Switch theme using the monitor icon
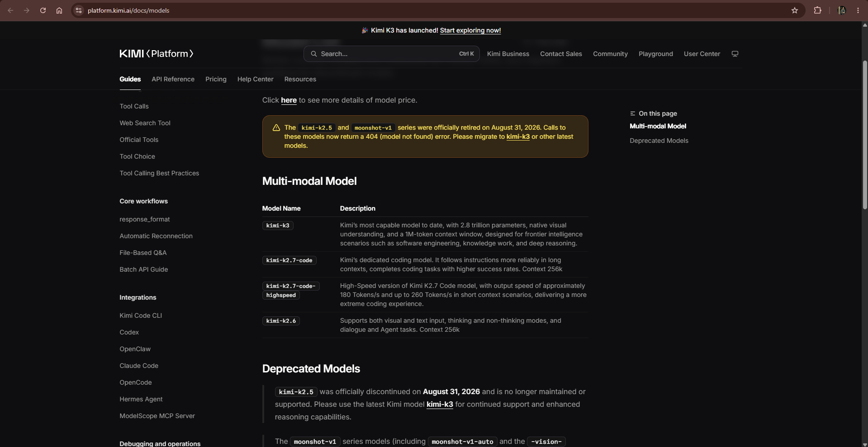 click(735, 54)
